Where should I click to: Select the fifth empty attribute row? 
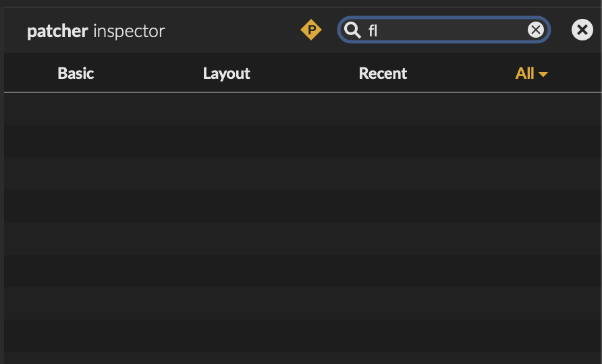301,239
